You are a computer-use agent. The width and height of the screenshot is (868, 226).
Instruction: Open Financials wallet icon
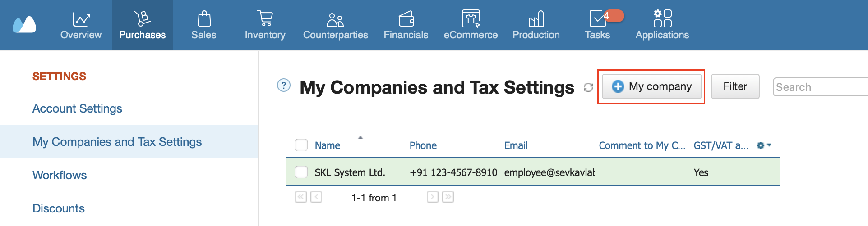pyautogui.click(x=406, y=19)
